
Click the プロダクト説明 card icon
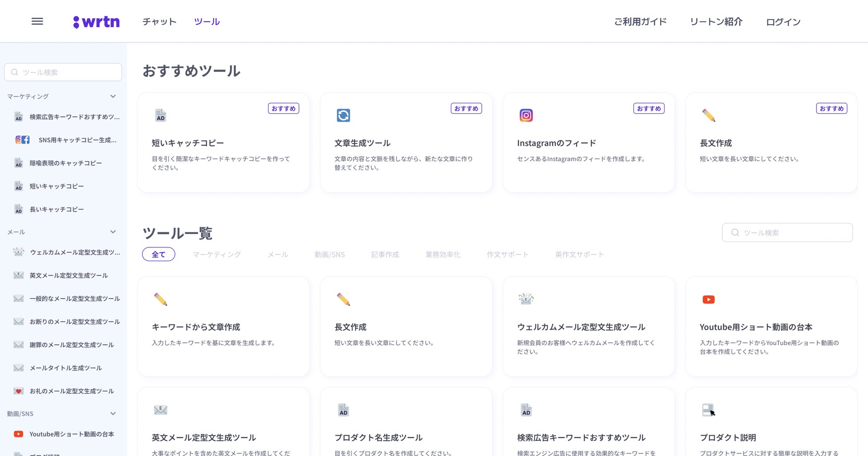pyautogui.click(x=709, y=410)
